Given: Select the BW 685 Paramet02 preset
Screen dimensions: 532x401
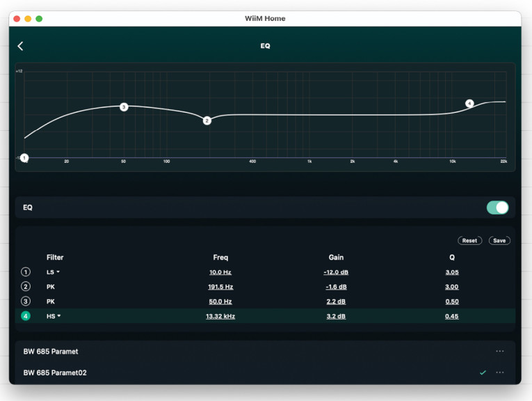Looking at the screenshot, I should 55,372.
